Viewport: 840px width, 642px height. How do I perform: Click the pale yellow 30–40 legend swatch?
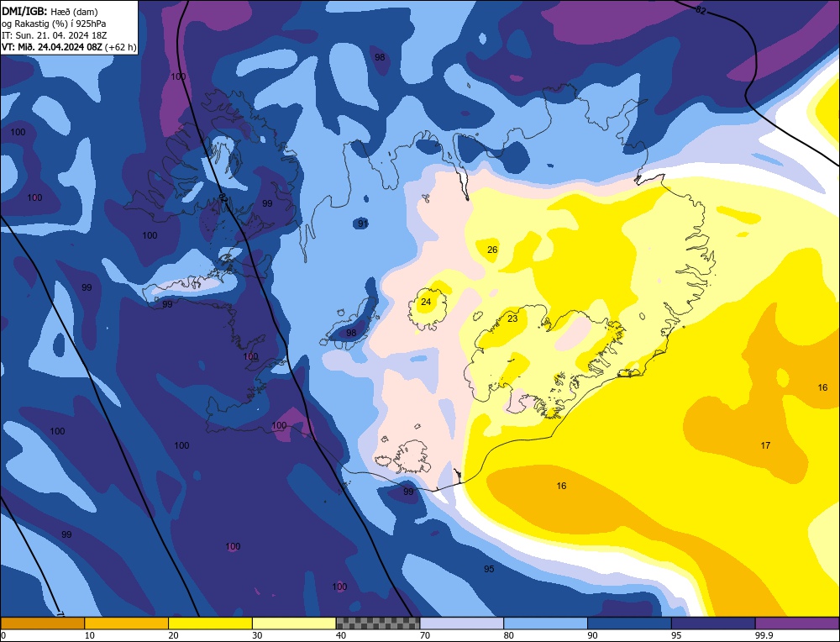[x=294, y=624]
